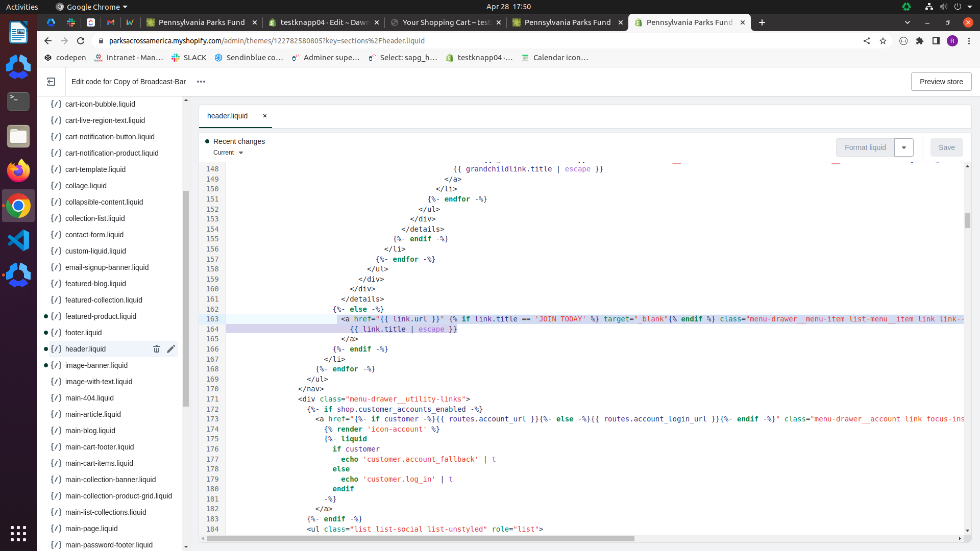This screenshot has width=980, height=551.
Task: Open the three-dots more actions menu
Action: click(201, 82)
